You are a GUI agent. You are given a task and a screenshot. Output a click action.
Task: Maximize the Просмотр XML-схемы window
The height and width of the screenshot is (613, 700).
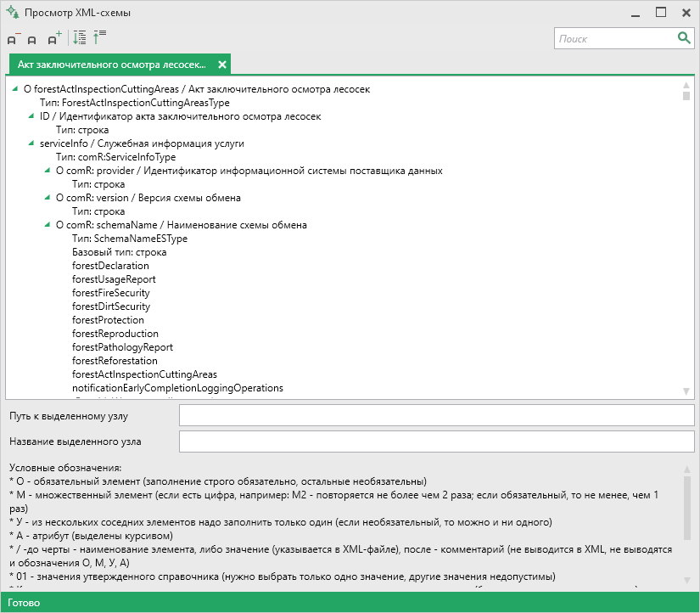click(x=661, y=13)
